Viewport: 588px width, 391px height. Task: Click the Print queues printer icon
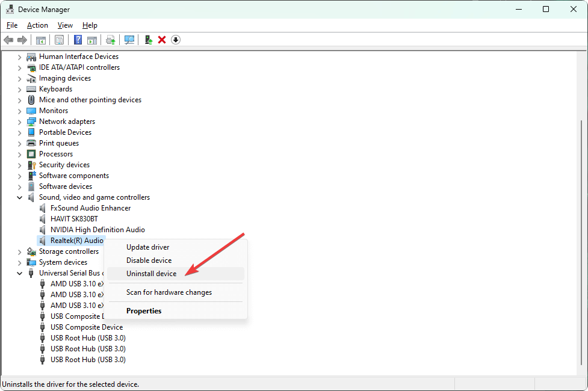[31, 143]
